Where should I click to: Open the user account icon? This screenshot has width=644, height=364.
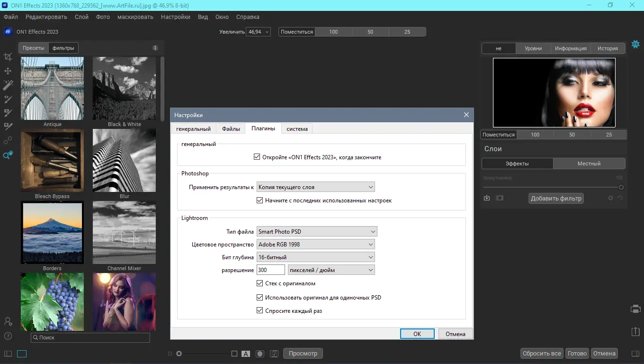click(8, 321)
